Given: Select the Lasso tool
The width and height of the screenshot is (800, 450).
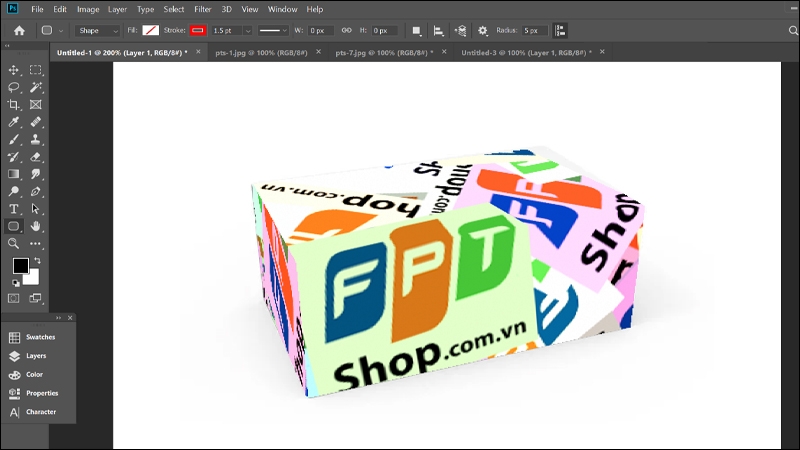Looking at the screenshot, I should coord(14,87).
